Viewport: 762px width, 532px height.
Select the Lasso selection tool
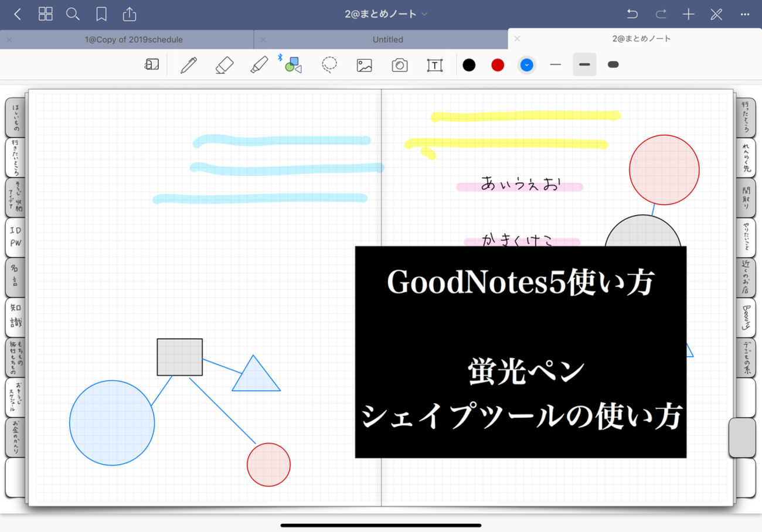[329, 64]
